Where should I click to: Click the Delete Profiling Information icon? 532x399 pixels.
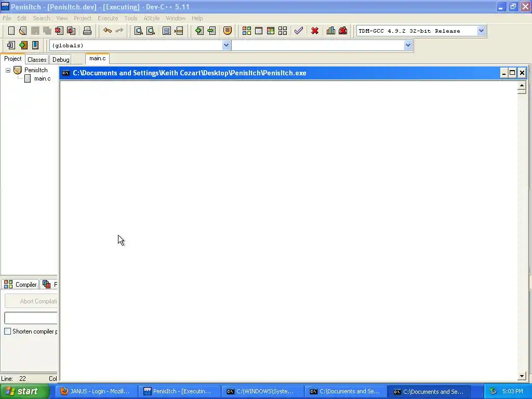(x=343, y=31)
